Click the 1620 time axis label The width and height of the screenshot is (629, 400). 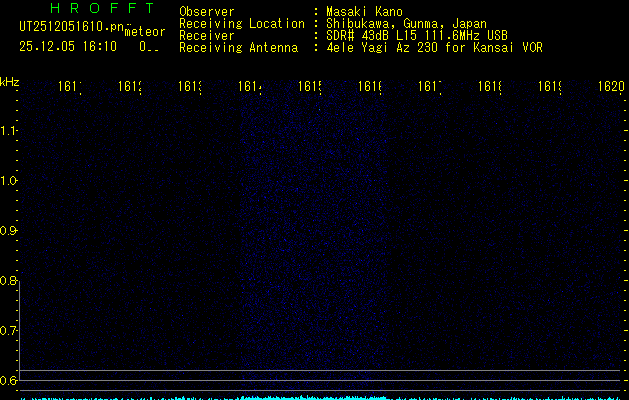611,86
